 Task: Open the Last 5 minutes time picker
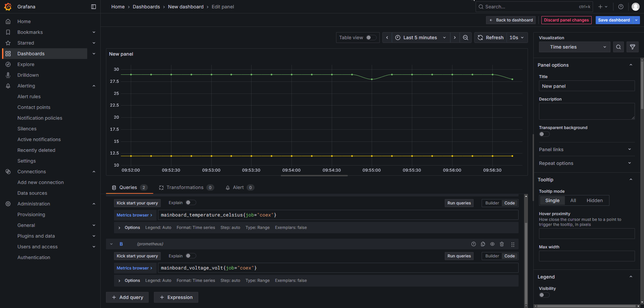pos(421,38)
